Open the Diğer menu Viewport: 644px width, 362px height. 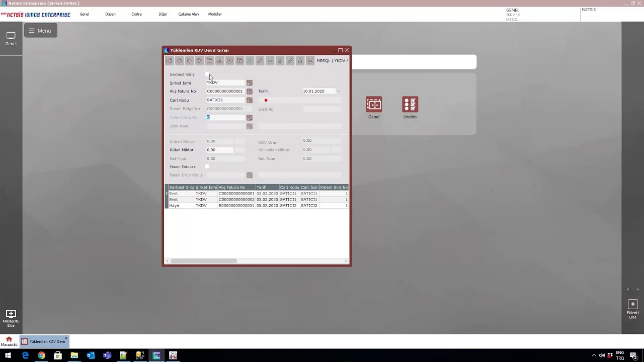(163, 14)
